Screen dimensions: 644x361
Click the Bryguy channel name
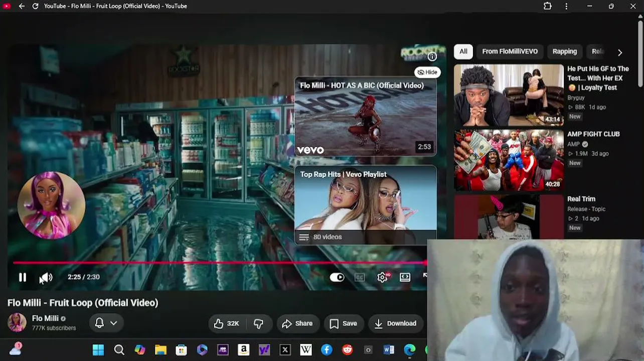(576, 98)
